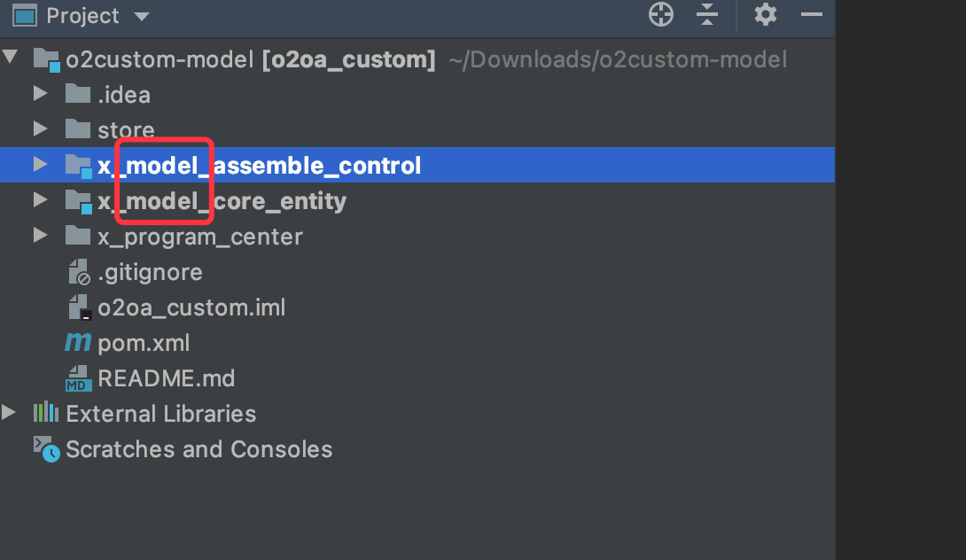Select x_model_core_entity module
This screenshot has width=966, height=560.
222,201
